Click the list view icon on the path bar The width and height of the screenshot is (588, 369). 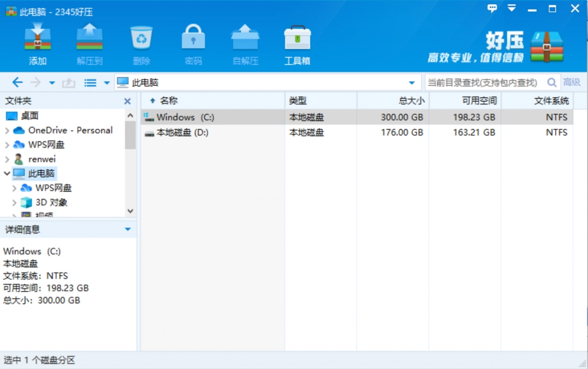pos(89,82)
